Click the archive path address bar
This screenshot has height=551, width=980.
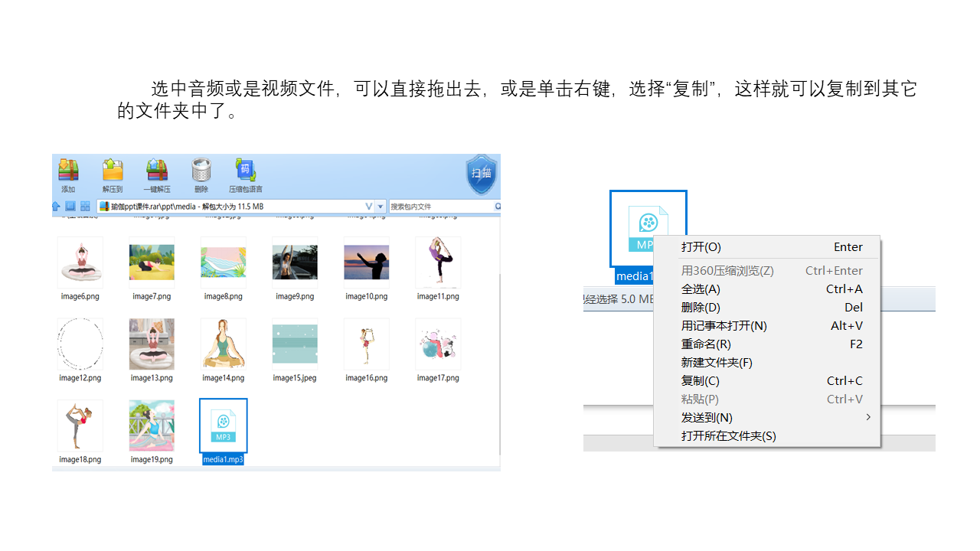pyautogui.click(x=230, y=207)
